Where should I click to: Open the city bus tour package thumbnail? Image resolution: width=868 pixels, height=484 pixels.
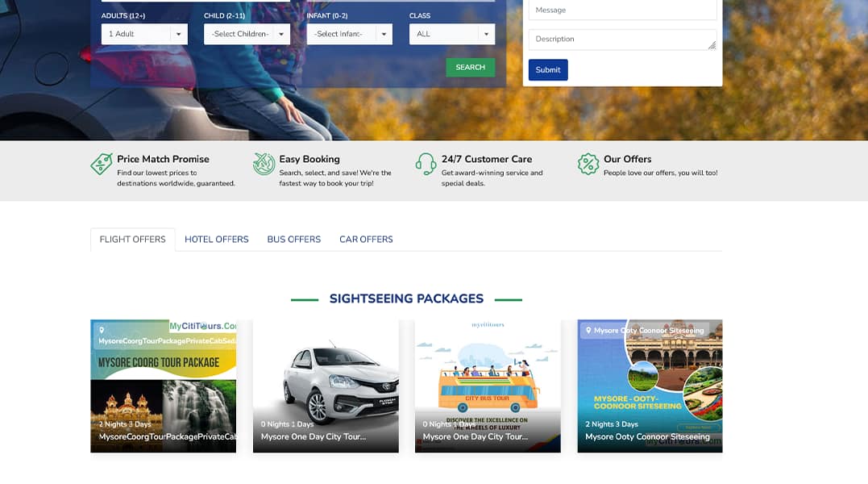pos(488,386)
